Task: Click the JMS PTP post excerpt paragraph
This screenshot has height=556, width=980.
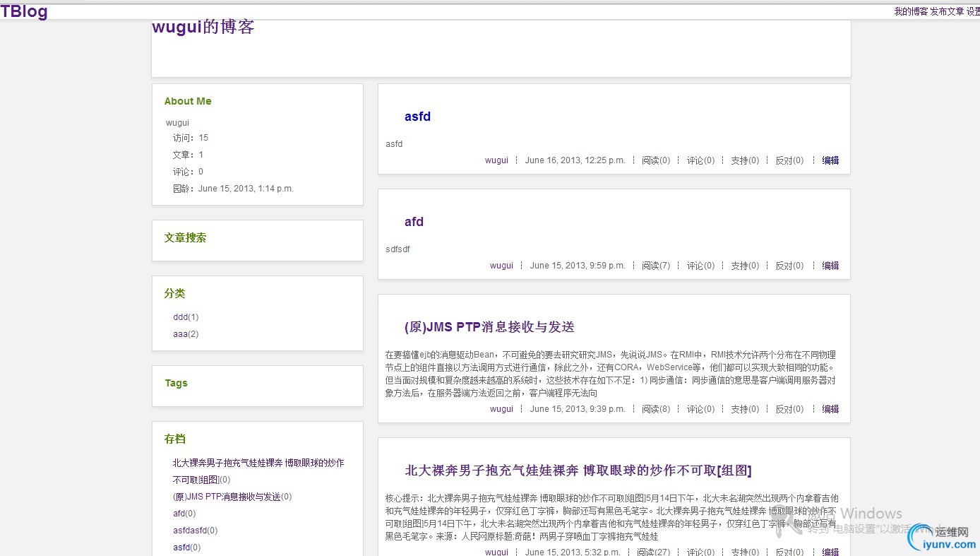Action: pyautogui.click(x=611, y=374)
